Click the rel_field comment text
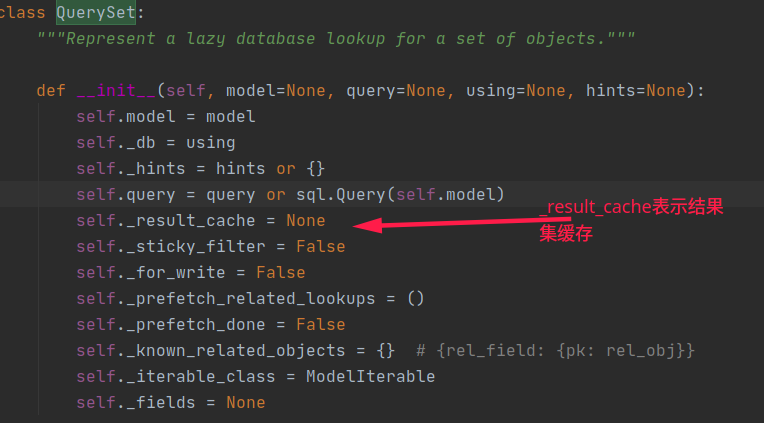The height and width of the screenshot is (423, 764). [555, 350]
